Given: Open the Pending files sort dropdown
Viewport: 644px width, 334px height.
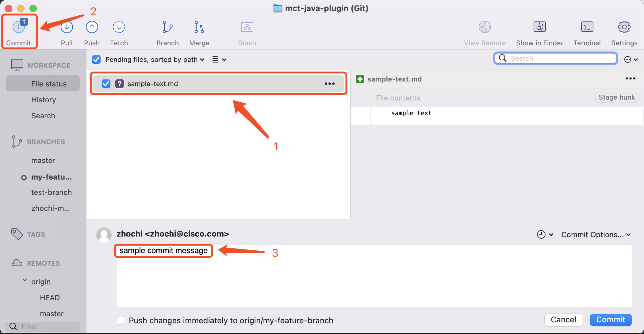Looking at the screenshot, I should click(x=155, y=59).
